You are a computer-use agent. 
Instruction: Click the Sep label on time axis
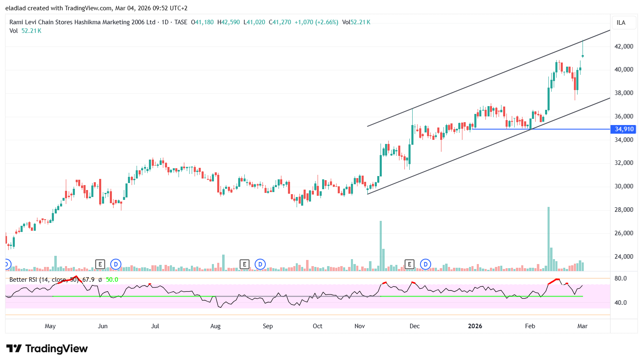click(268, 326)
